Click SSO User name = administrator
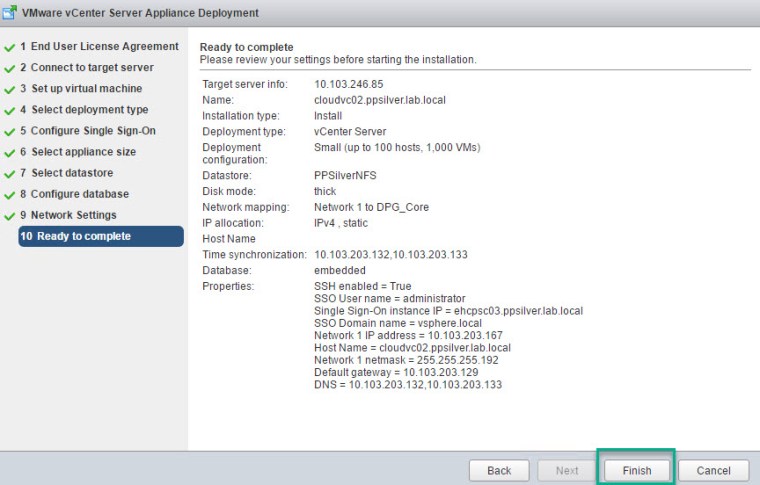 click(x=390, y=298)
